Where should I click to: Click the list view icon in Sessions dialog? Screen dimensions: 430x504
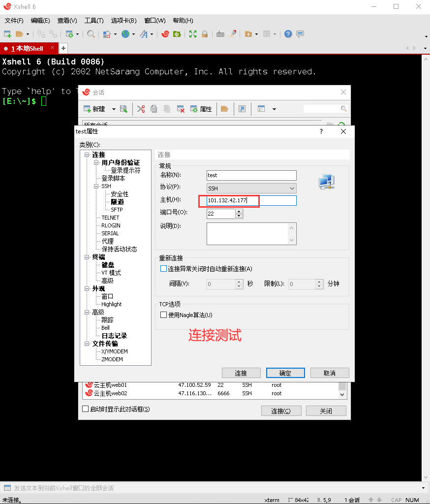(261, 109)
